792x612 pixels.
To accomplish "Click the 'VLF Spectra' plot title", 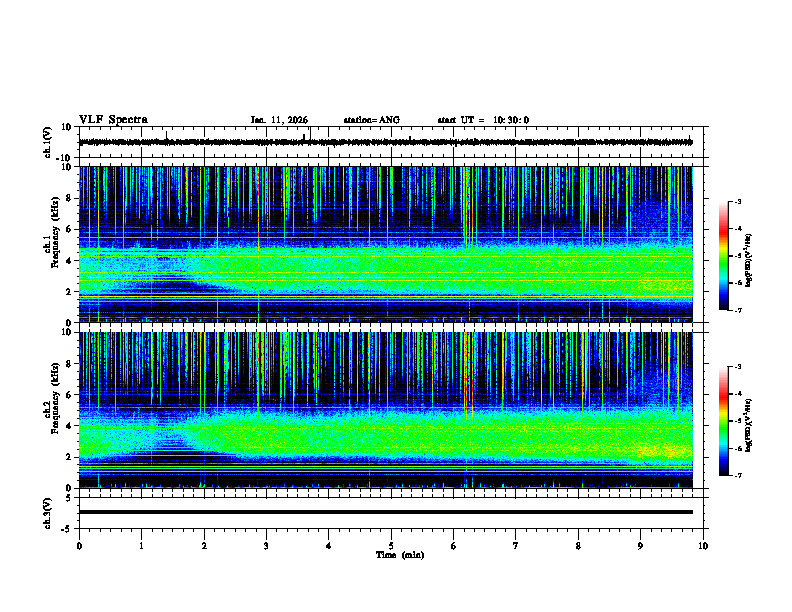I will point(113,119).
